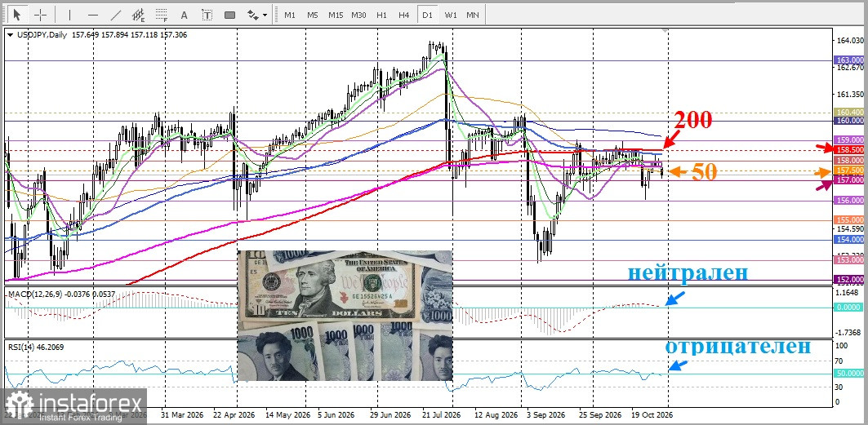
Task: Click the 157.000 price level label
Action: click(x=849, y=180)
